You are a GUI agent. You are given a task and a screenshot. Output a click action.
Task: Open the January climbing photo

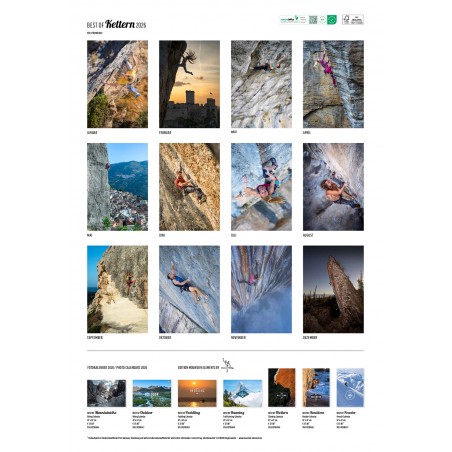tap(117, 84)
